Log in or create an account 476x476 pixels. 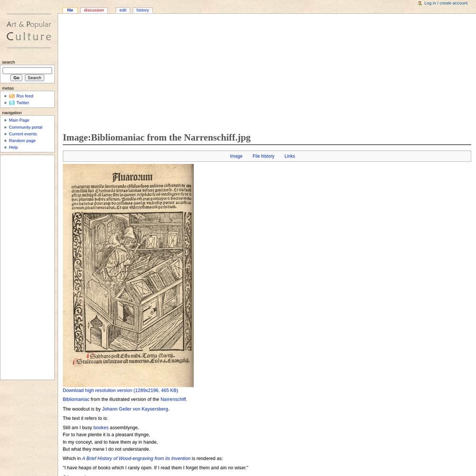pyautogui.click(x=446, y=3)
